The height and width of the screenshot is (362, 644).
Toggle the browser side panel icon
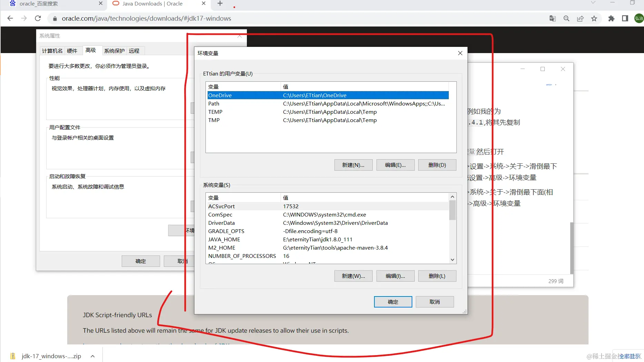(625, 19)
